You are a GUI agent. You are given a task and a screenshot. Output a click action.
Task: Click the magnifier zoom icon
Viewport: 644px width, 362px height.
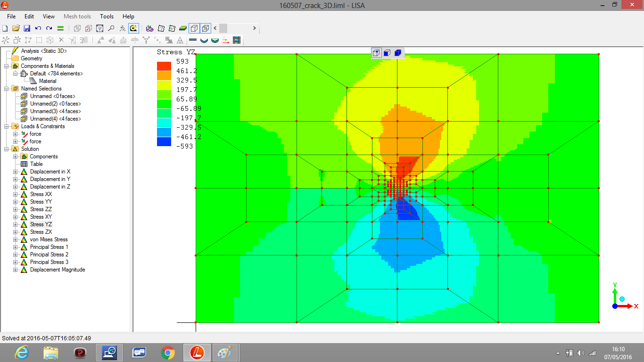point(111,28)
